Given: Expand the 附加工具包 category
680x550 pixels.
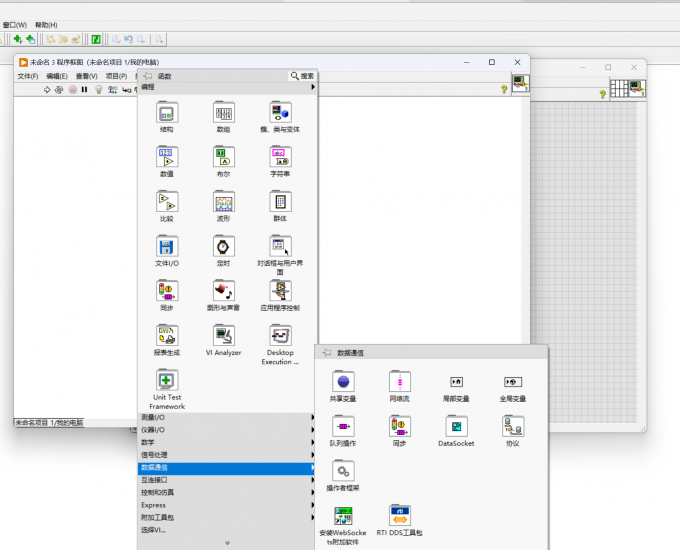Looking at the screenshot, I should point(228,518).
